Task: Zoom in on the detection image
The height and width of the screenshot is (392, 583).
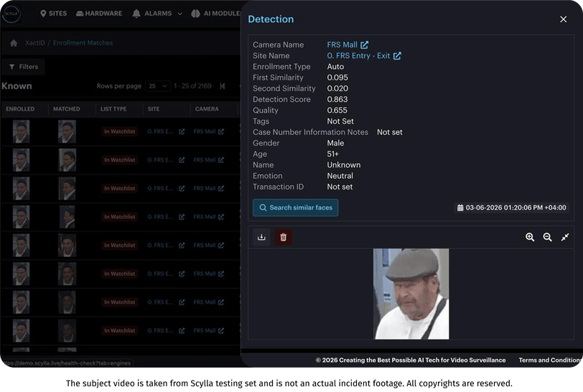Action: (530, 237)
